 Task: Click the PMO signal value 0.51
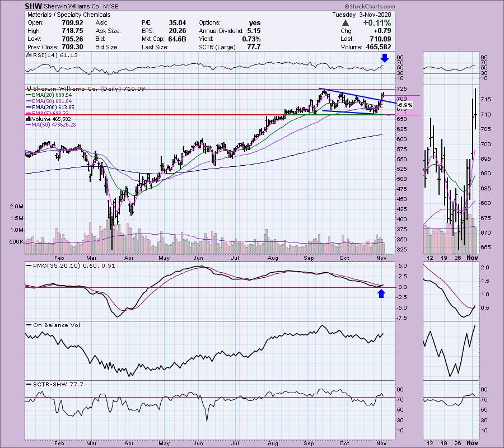click(108, 266)
